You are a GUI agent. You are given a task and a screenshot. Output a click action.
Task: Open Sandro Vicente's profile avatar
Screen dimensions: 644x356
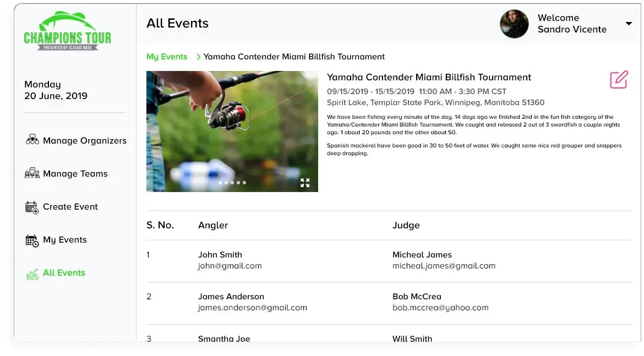[514, 24]
